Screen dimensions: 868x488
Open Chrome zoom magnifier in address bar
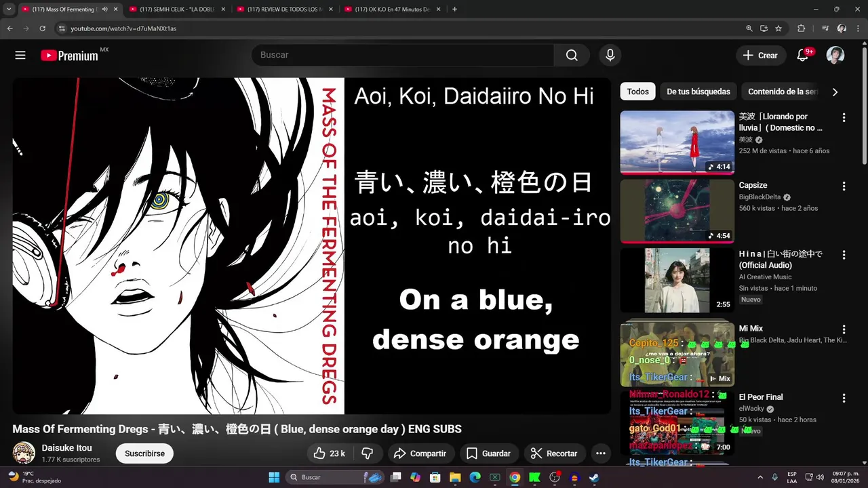point(749,28)
